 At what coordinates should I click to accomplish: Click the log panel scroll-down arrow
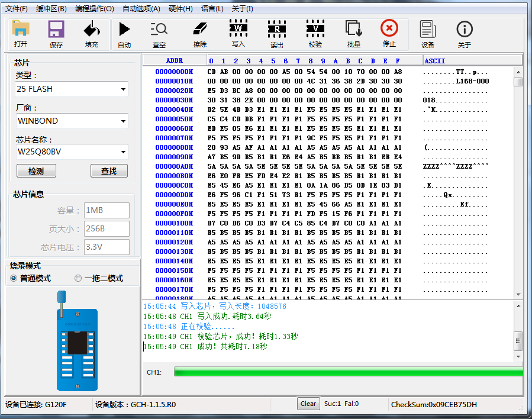[518, 357]
